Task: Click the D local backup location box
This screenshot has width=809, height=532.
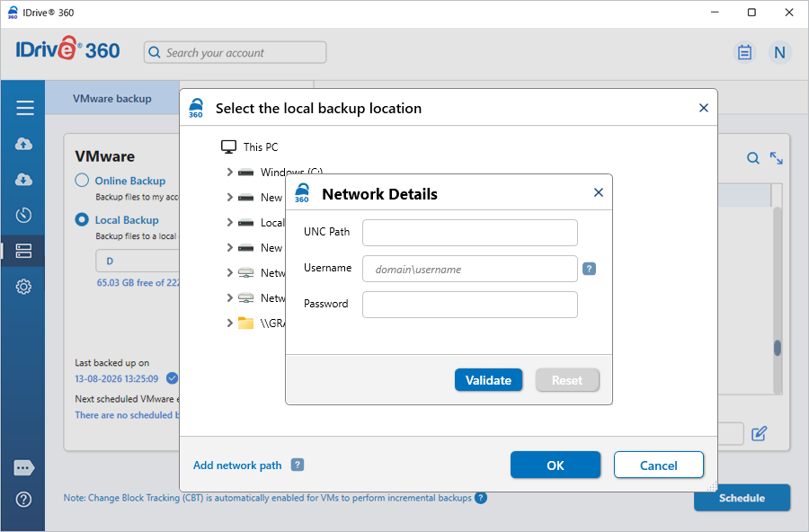Action: click(x=138, y=261)
